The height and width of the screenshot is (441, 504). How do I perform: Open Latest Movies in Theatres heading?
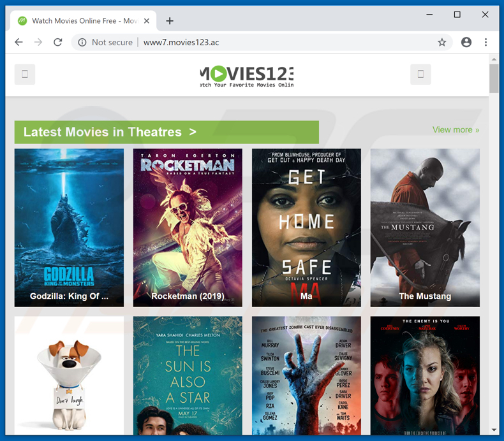167,132
